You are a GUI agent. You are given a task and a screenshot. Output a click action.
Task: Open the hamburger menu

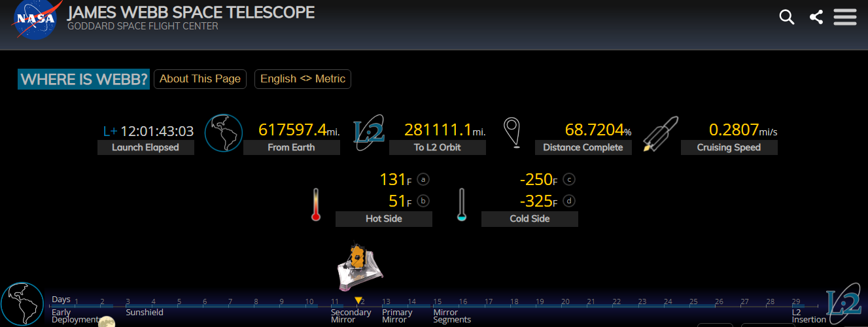[x=844, y=17]
